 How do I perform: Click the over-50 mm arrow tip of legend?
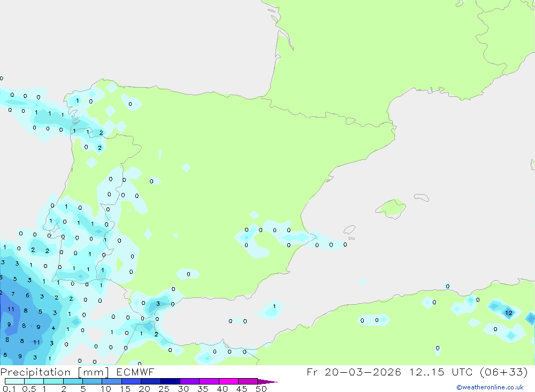point(267,382)
